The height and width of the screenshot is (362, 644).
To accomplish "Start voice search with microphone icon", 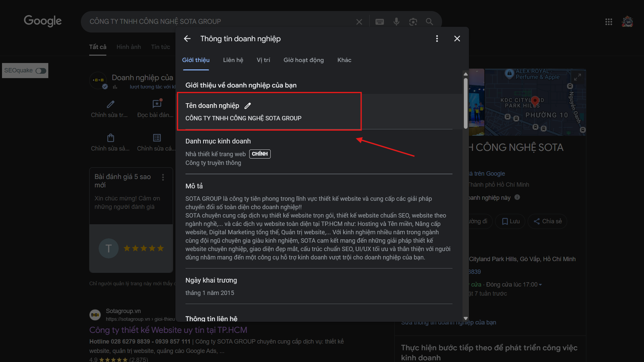I will tap(396, 22).
